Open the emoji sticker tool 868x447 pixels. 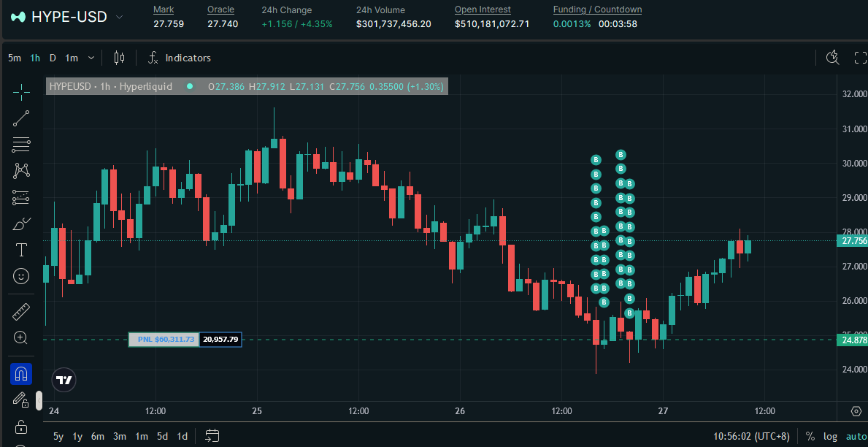point(20,276)
